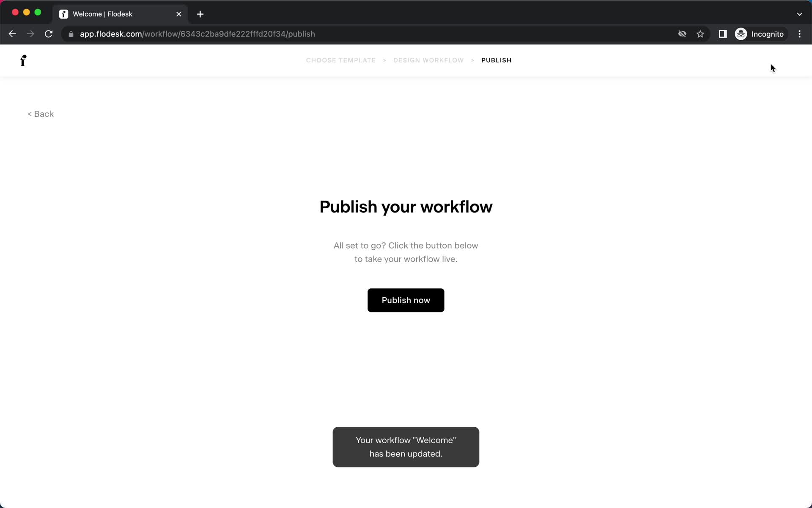Select the CHOOSE TEMPLATE step
This screenshot has width=812, height=508.
340,60
